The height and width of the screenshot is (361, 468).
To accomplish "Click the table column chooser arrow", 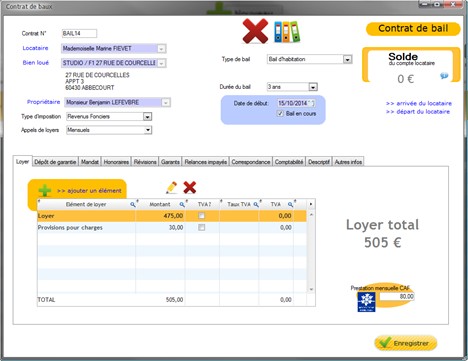I will (x=311, y=204).
